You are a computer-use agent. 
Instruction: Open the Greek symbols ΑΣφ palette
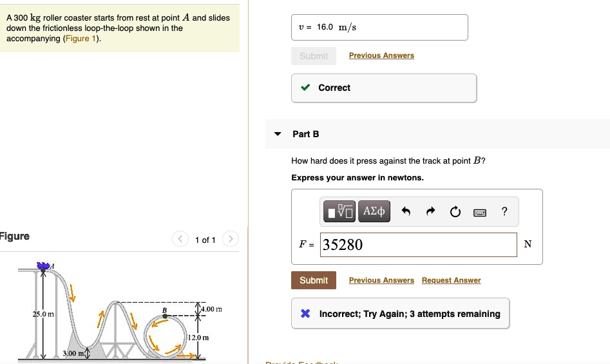[374, 211]
